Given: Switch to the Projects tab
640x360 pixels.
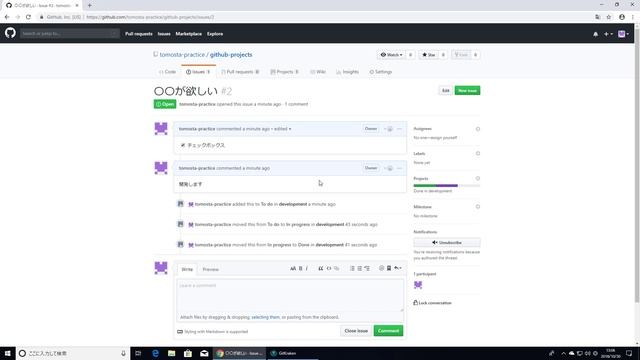Looking at the screenshot, I should click(x=284, y=72).
